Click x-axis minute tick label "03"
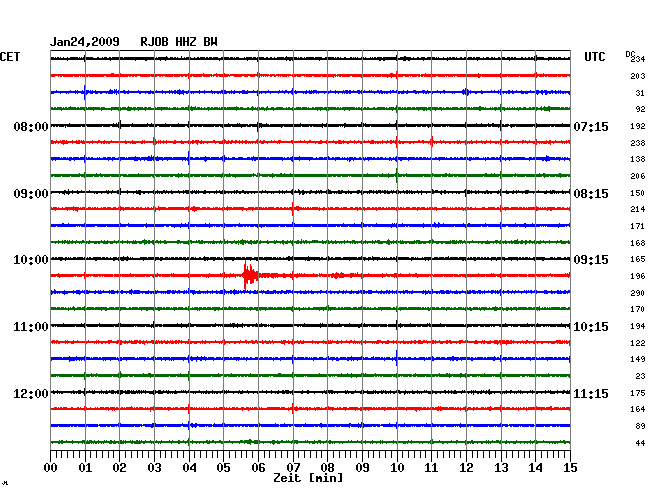The image size is (650, 494). click(x=154, y=468)
